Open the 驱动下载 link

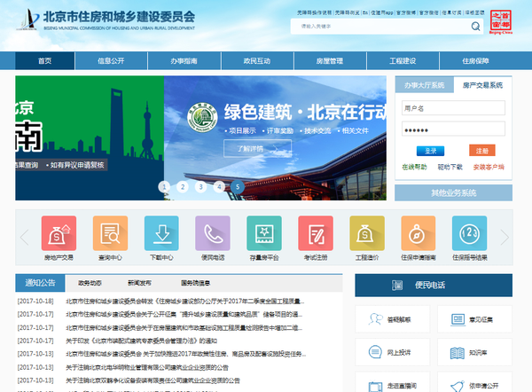(450, 167)
